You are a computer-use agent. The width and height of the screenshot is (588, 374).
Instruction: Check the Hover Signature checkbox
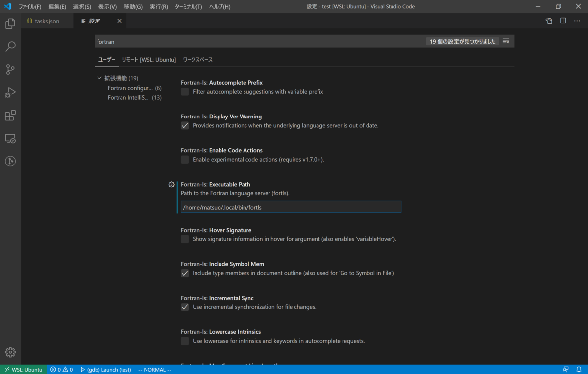(185, 239)
